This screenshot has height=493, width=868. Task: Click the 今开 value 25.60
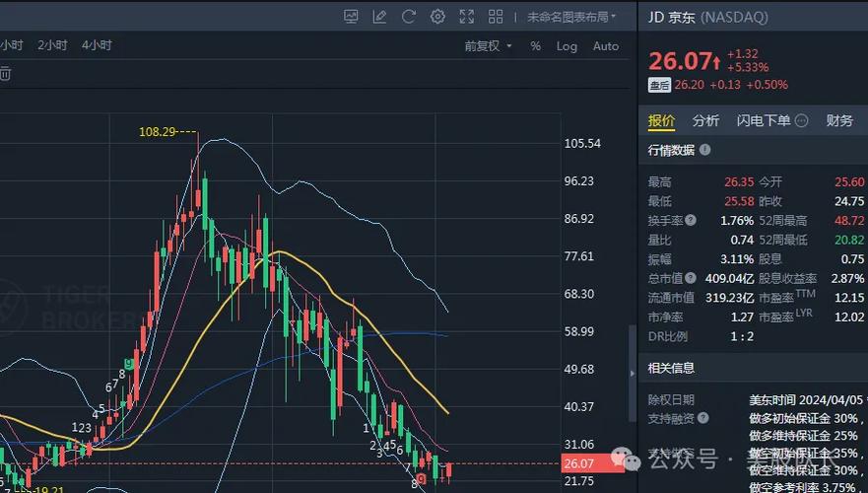[849, 182]
